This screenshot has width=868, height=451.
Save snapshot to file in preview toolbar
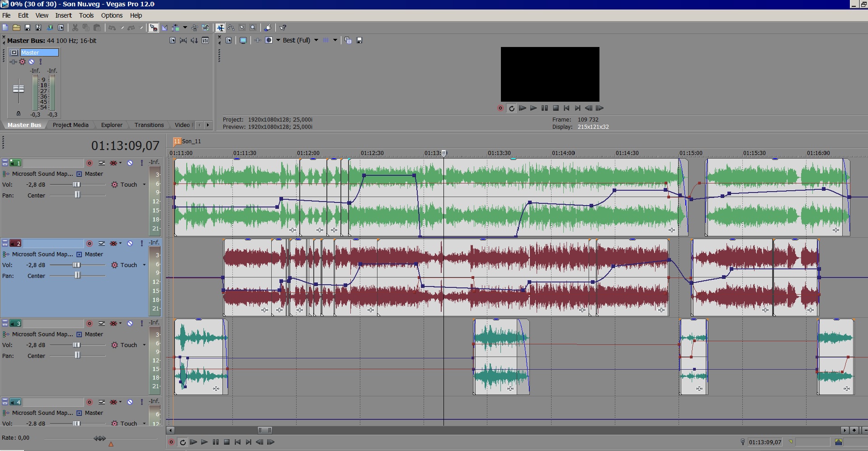click(359, 40)
